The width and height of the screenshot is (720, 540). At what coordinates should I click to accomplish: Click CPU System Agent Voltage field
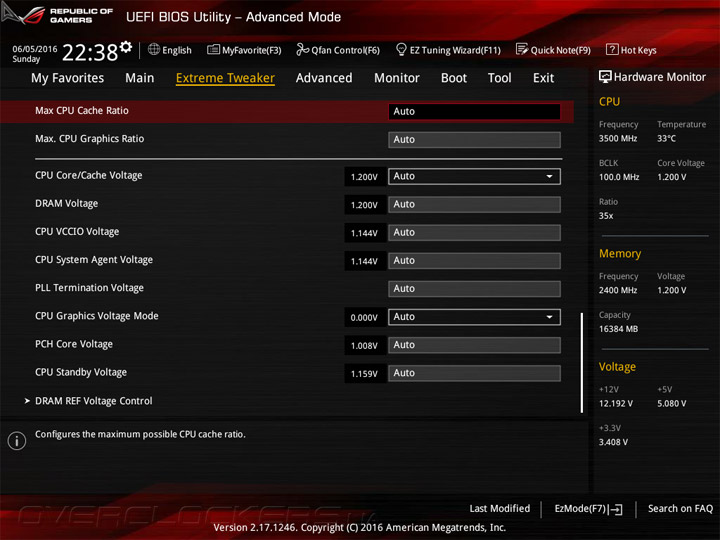[474, 260]
